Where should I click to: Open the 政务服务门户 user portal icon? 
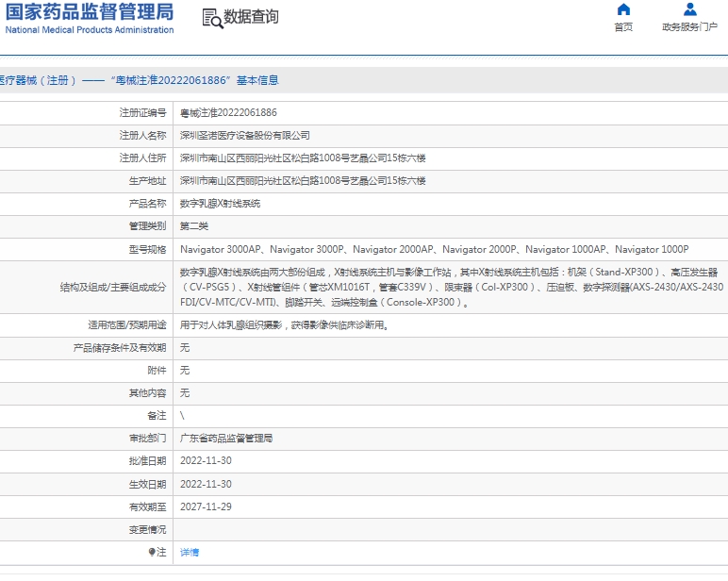[x=690, y=9]
